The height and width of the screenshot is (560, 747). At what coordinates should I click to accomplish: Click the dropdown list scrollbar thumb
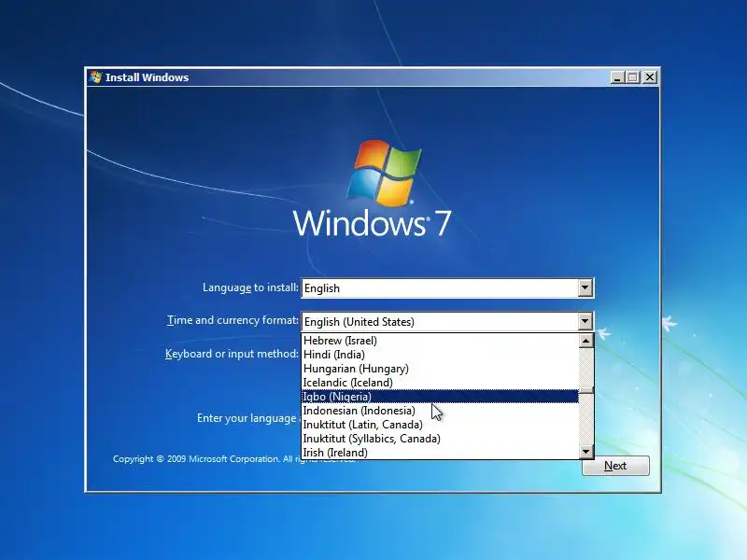pyautogui.click(x=586, y=390)
